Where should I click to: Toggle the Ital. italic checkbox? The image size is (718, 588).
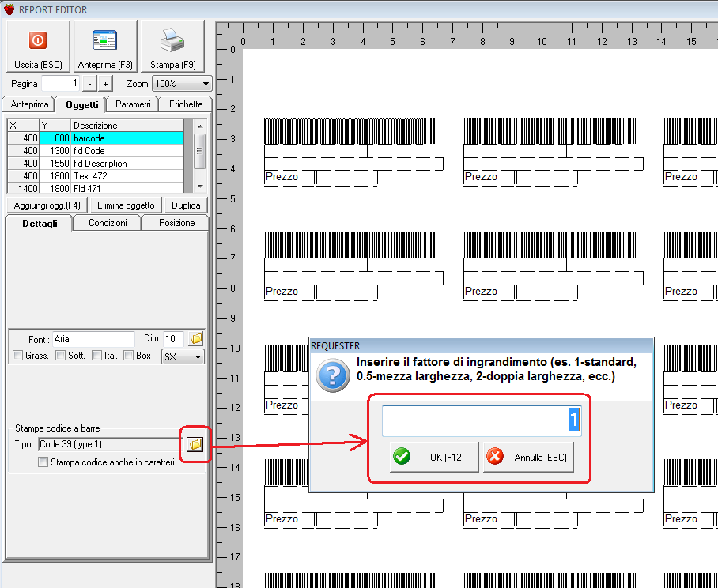tap(96, 356)
